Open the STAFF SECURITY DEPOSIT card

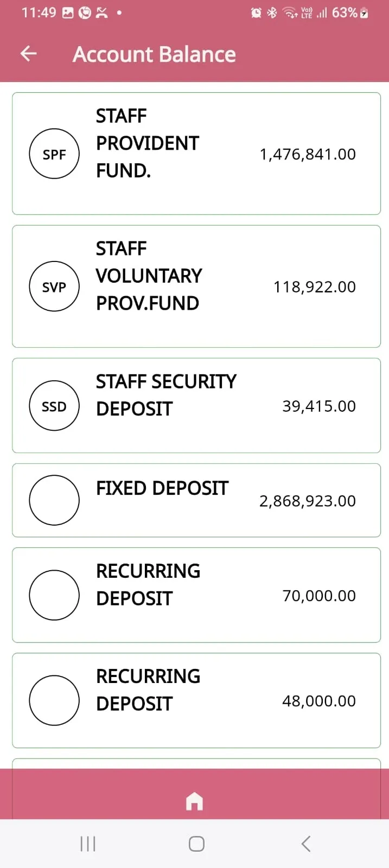pos(196,406)
